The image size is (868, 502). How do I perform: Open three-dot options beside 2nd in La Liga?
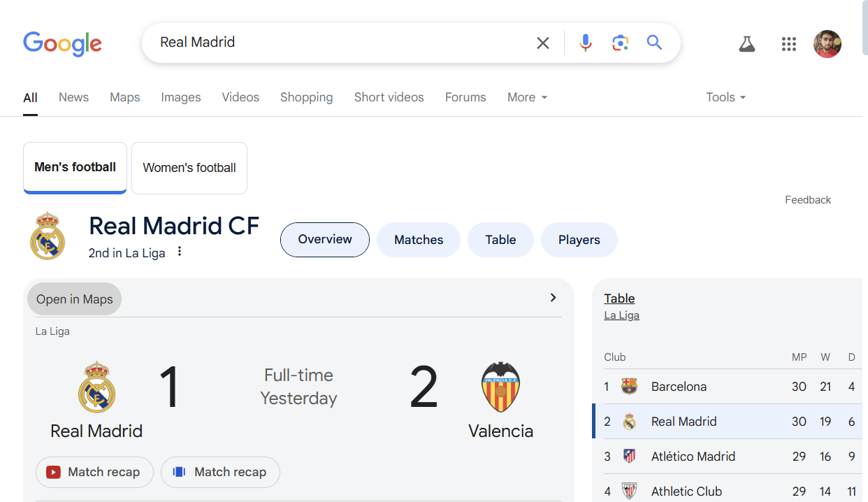point(180,252)
